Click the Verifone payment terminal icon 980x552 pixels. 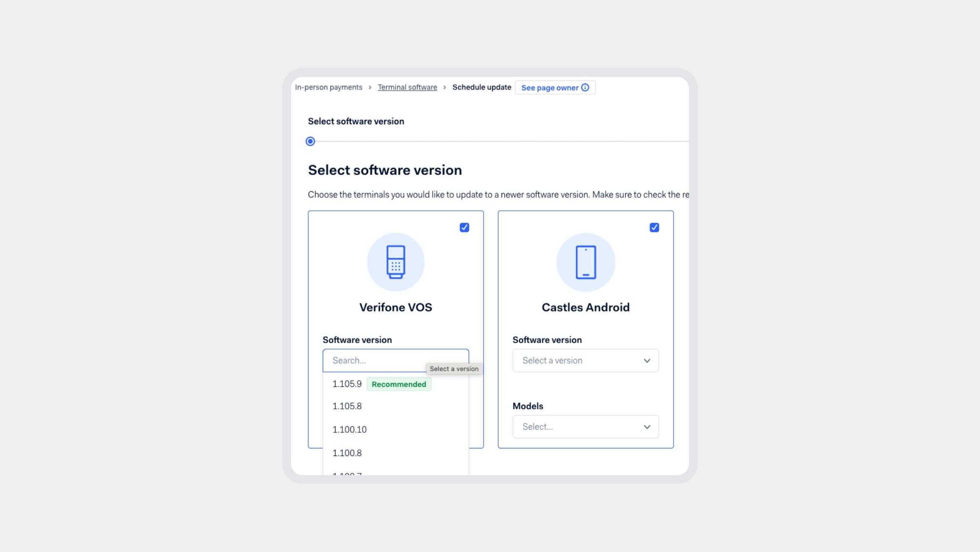coord(395,262)
